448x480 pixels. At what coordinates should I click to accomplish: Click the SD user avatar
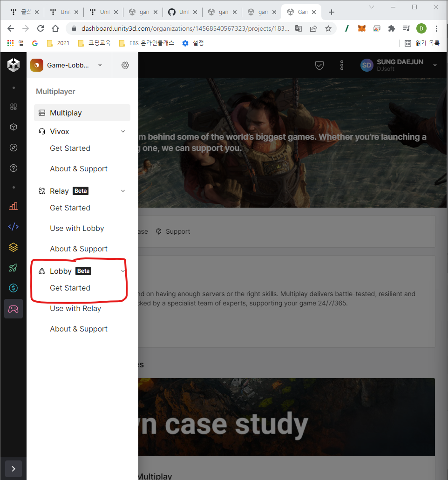(367, 65)
